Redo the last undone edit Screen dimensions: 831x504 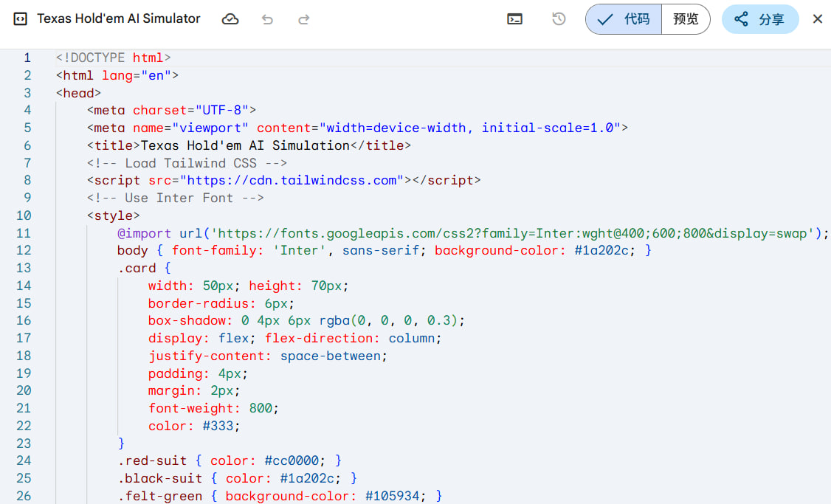pos(303,19)
